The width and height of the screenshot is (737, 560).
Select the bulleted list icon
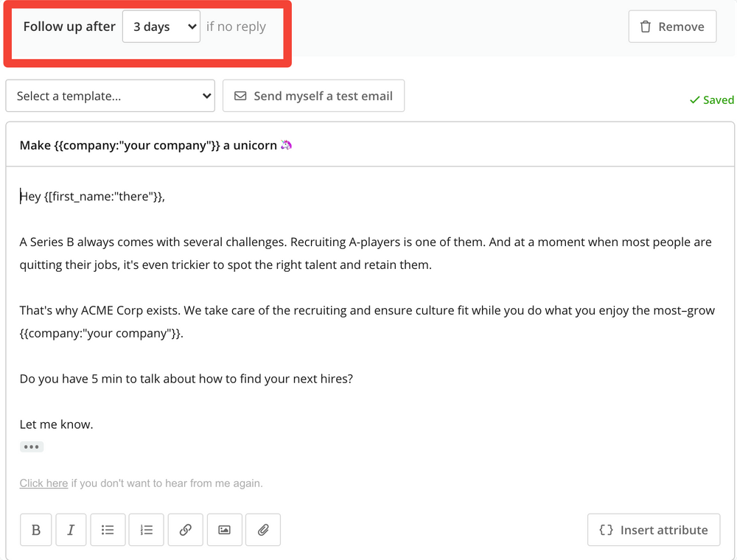(108, 530)
